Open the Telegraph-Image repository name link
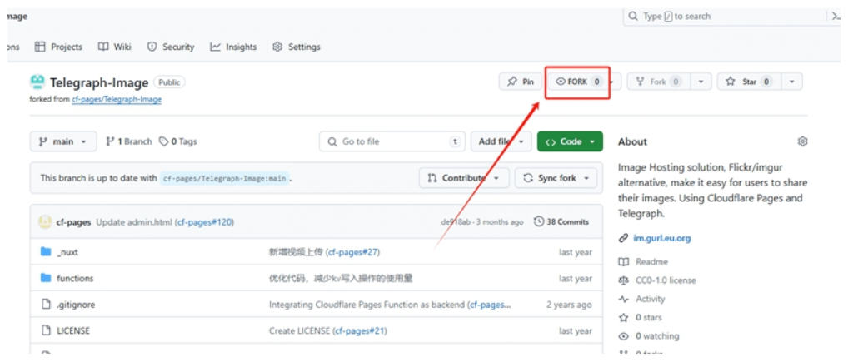 99,82
